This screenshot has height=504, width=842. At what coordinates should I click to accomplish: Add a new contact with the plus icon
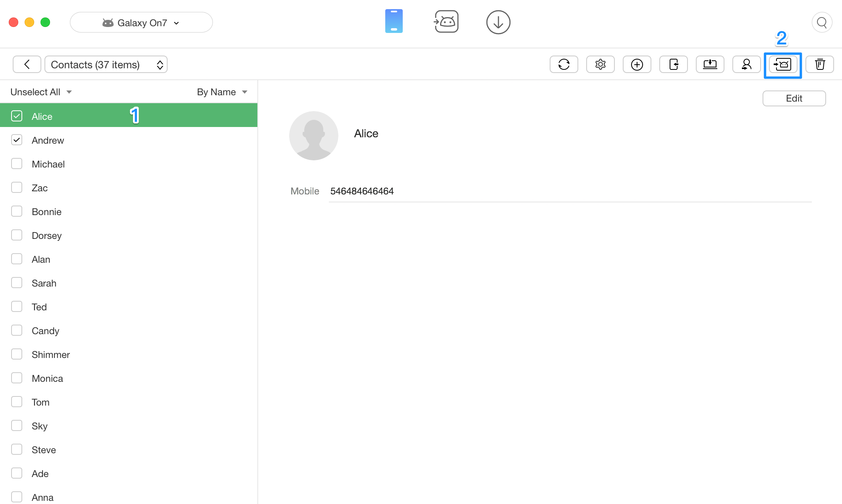[637, 64]
